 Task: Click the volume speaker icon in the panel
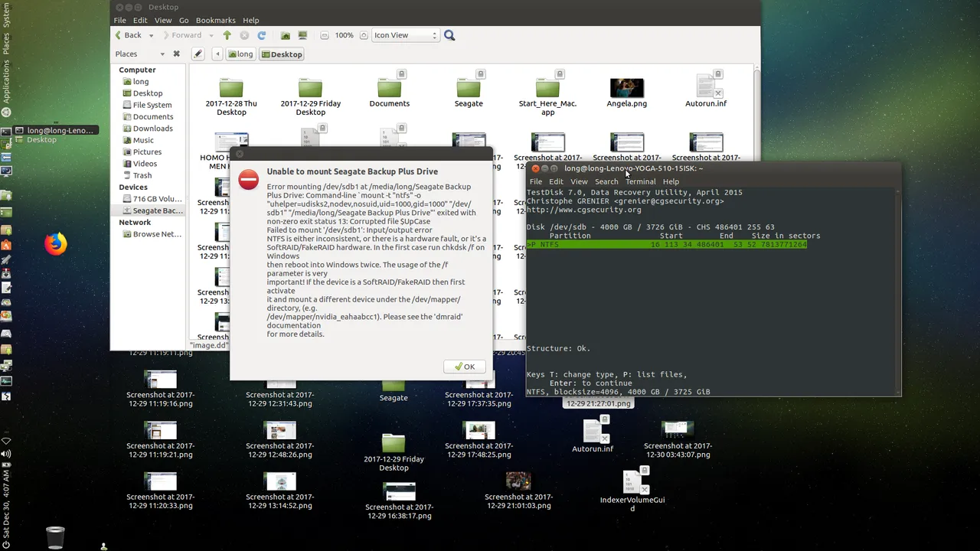point(6,454)
